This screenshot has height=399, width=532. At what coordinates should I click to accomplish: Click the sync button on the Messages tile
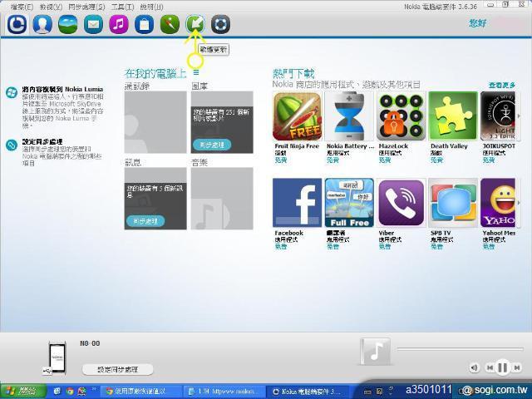[x=145, y=221]
